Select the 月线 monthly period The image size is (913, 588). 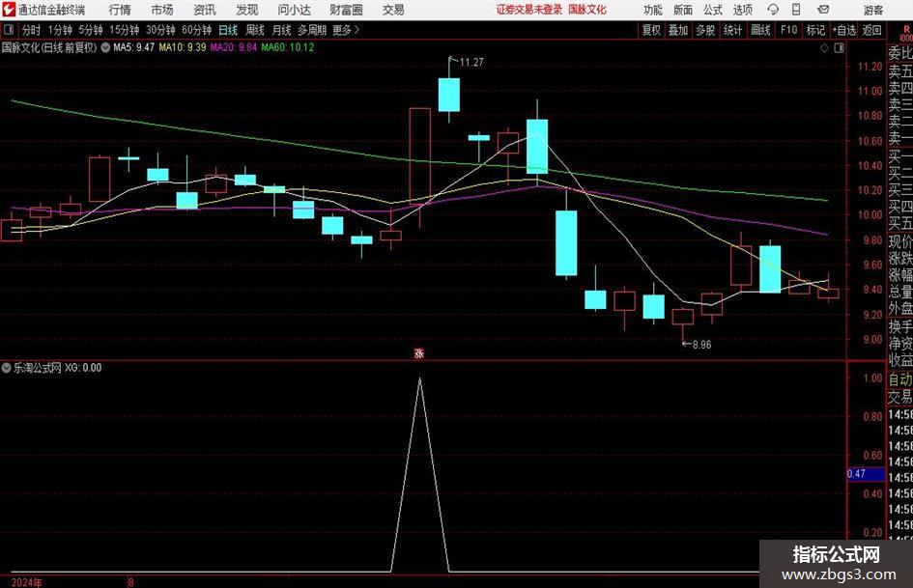point(282,30)
